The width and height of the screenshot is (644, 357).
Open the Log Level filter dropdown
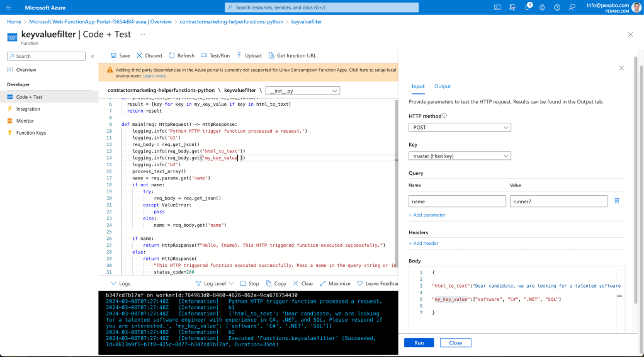point(215,283)
